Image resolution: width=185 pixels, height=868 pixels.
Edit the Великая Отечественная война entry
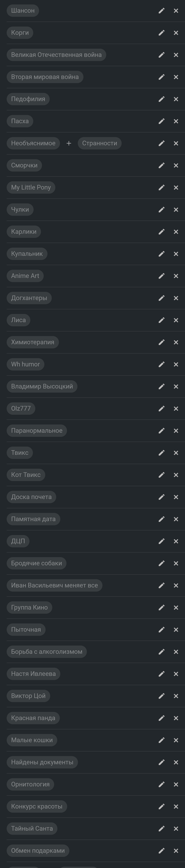(x=161, y=55)
